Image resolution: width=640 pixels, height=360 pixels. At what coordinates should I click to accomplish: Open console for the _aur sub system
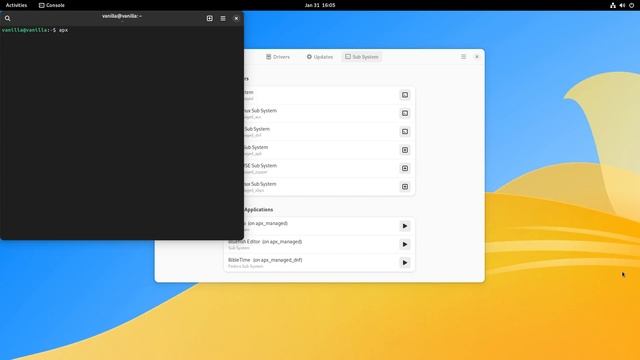(405, 113)
